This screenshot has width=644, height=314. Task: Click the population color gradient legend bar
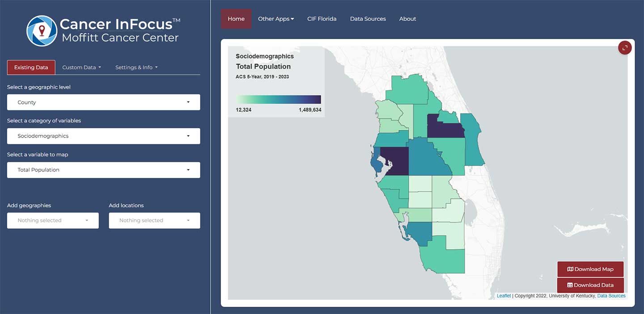[278, 100]
